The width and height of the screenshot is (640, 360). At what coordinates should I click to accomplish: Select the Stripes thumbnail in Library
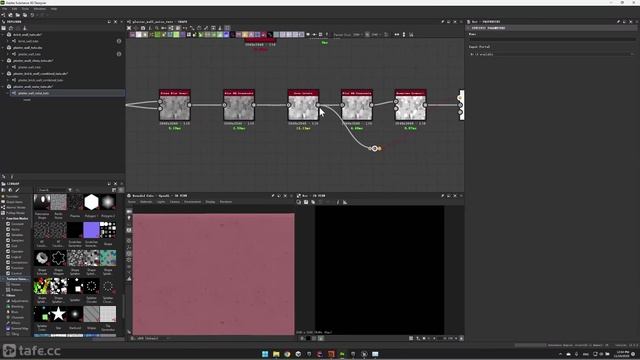pyautogui.click(x=91, y=314)
